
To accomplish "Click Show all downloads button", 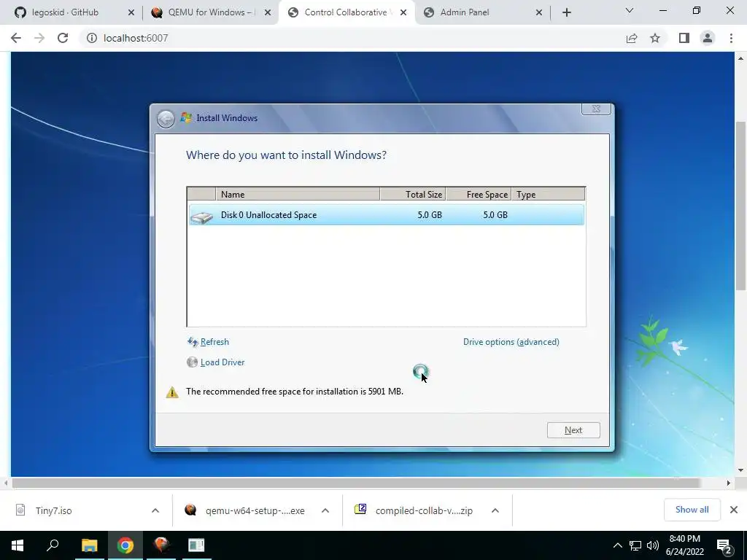I will (x=692, y=510).
